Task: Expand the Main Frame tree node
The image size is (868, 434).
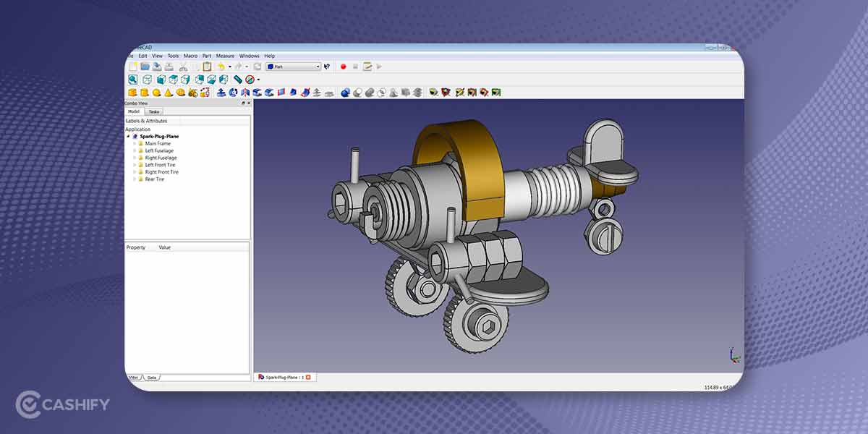Action: (135, 143)
